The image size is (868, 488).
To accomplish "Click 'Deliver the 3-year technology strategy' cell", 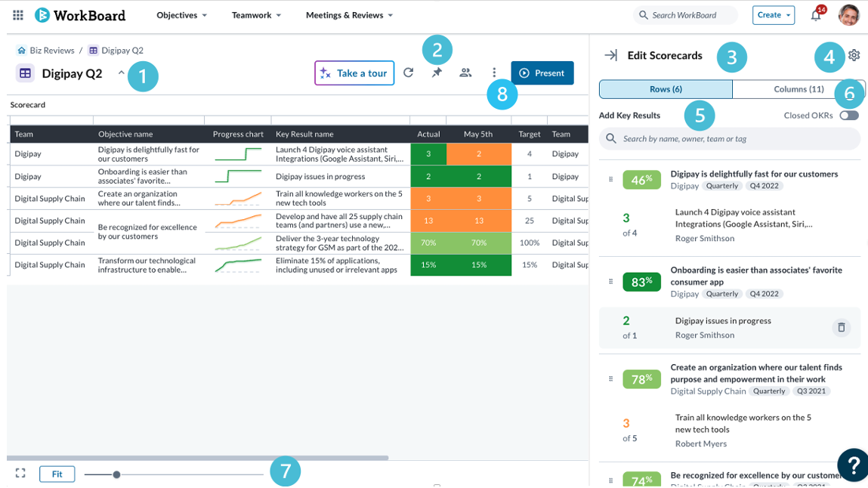I will point(340,243).
